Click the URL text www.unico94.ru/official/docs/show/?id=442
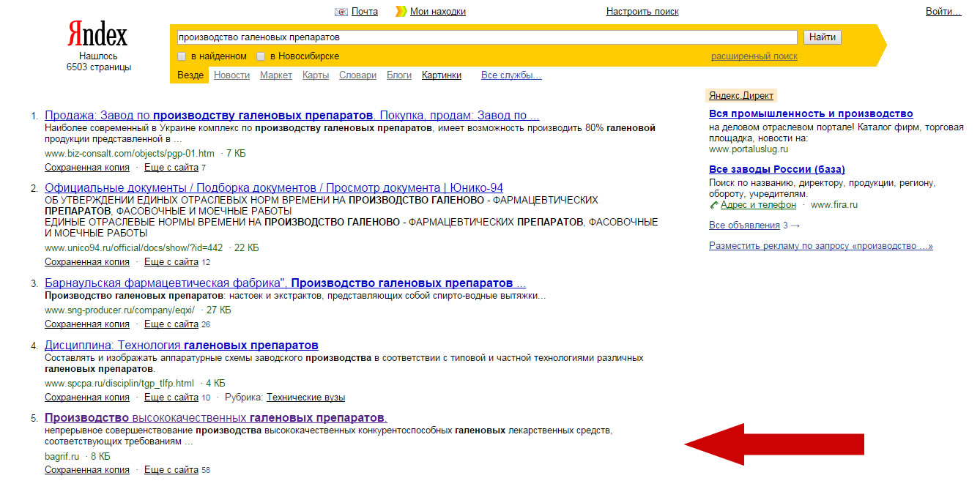The width and height of the screenshot is (980, 481). tap(134, 248)
